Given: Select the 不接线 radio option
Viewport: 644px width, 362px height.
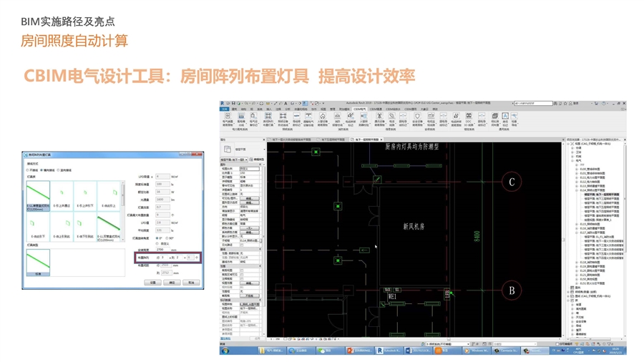Looking at the screenshot, I should [x=27, y=170].
